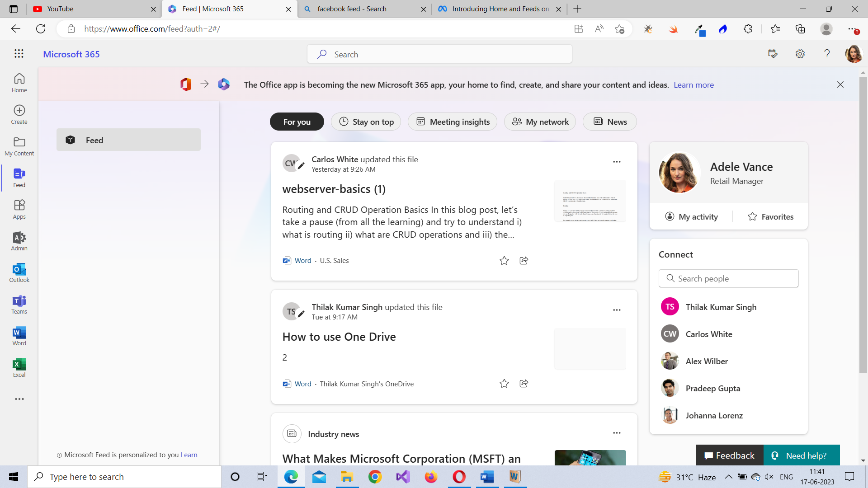
Task: Click Microsoft 365 header title
Action: point(71,54)
